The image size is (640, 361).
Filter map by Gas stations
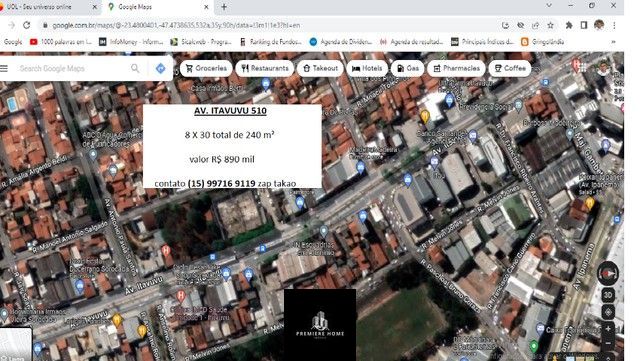[x=408, y=68]
